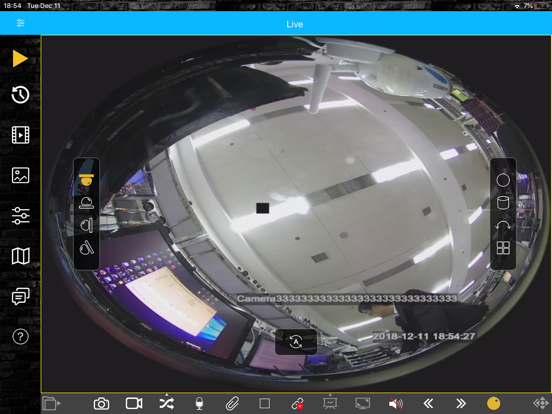This screenshot has width=552, height=414.
Task: Open the configuration sliders icon in sidebar
Action: click(20, 215)
